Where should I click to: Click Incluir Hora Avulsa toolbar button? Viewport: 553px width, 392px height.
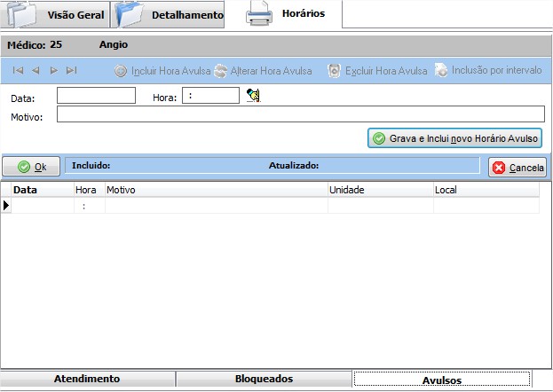pos(162,70)
